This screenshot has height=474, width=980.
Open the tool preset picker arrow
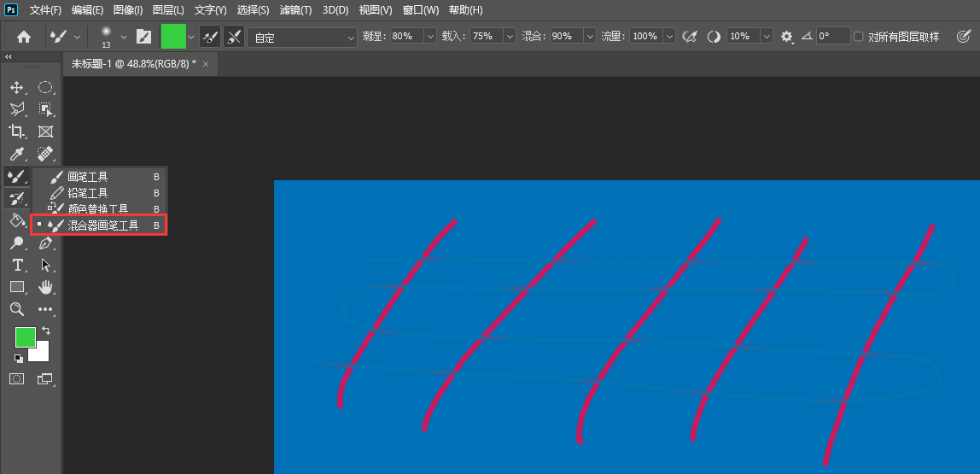[x=77, y=37]
